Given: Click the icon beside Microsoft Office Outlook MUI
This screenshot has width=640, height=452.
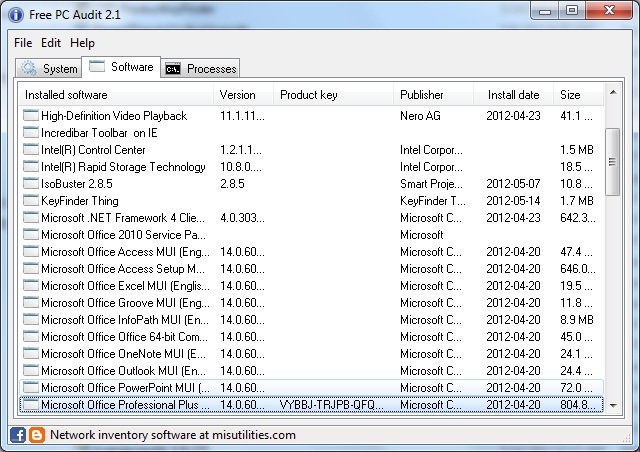Looking at the screenshot, I should 31,371.
